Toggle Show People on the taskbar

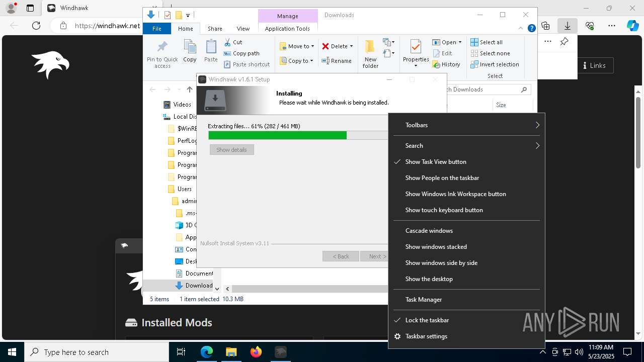(466, 178)
